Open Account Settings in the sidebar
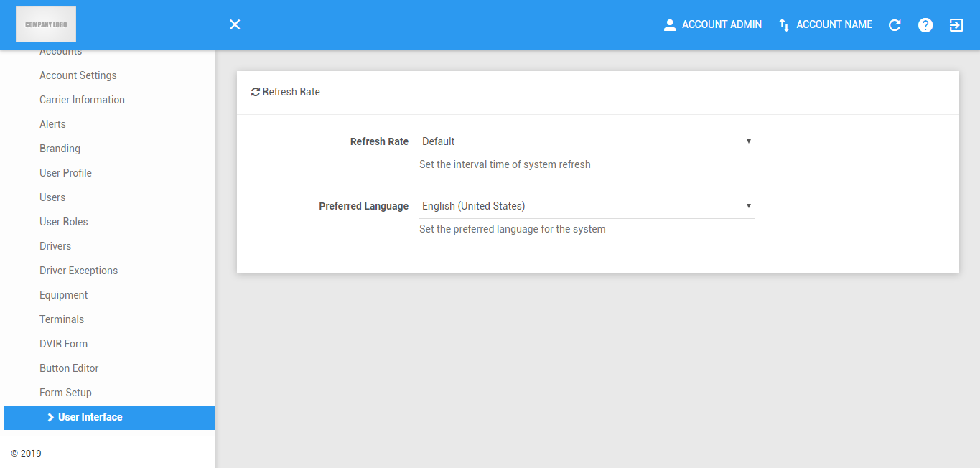The image size is (980, 468). 78,75
